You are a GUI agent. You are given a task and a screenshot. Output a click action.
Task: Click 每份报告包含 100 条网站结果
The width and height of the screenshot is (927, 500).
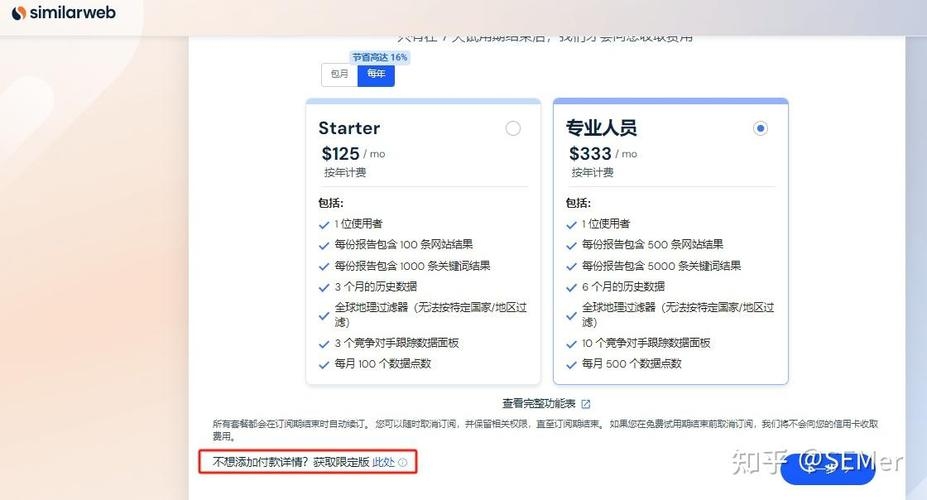404,244
